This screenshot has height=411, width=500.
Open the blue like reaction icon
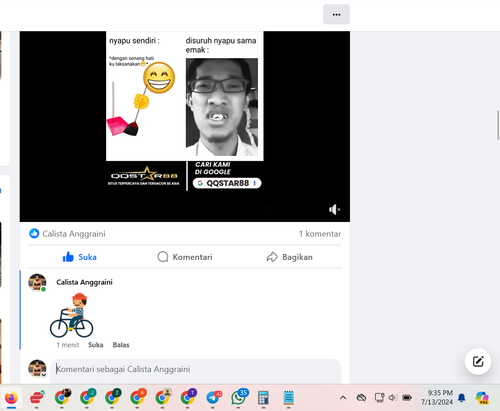tap(34, 233)
